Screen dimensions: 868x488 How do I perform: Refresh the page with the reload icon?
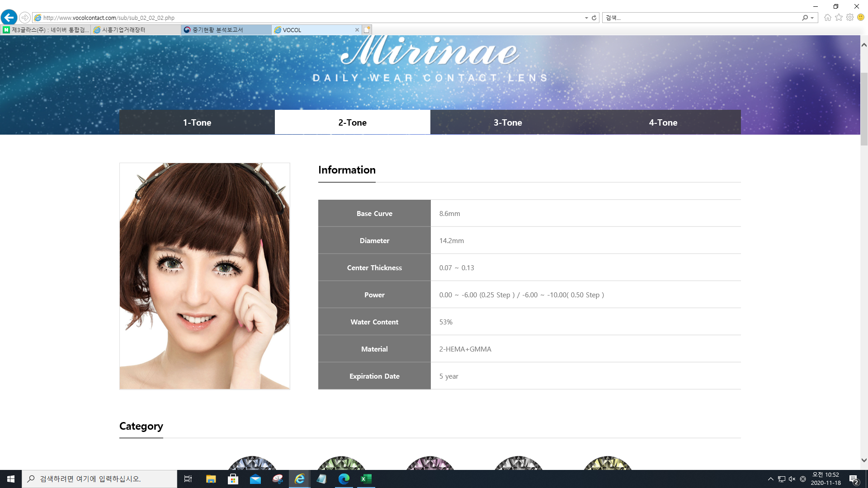[x=594, y=18]
